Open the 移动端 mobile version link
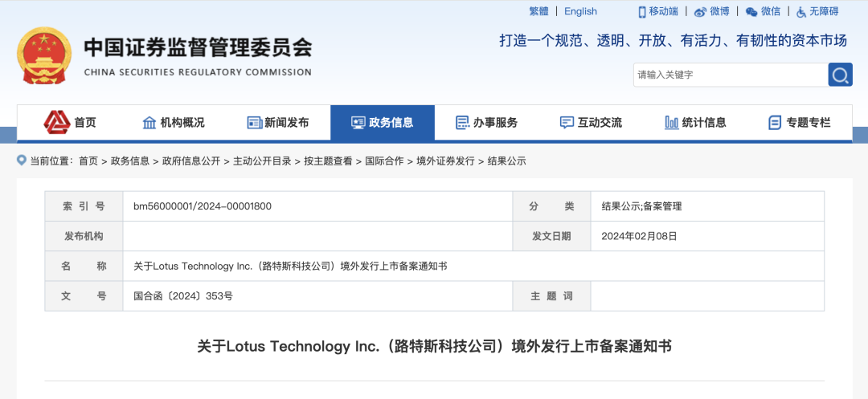 pyautogui.click(x=664, y=11)
